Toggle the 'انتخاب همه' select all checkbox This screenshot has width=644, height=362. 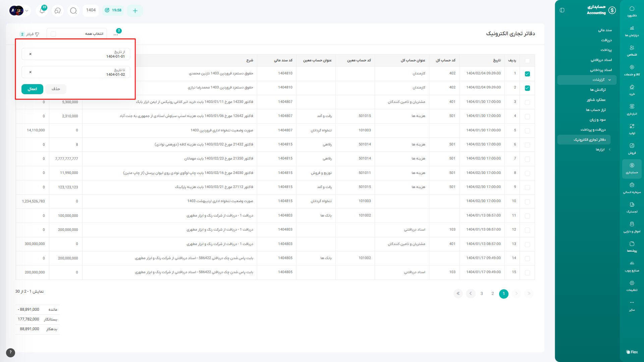53,34
